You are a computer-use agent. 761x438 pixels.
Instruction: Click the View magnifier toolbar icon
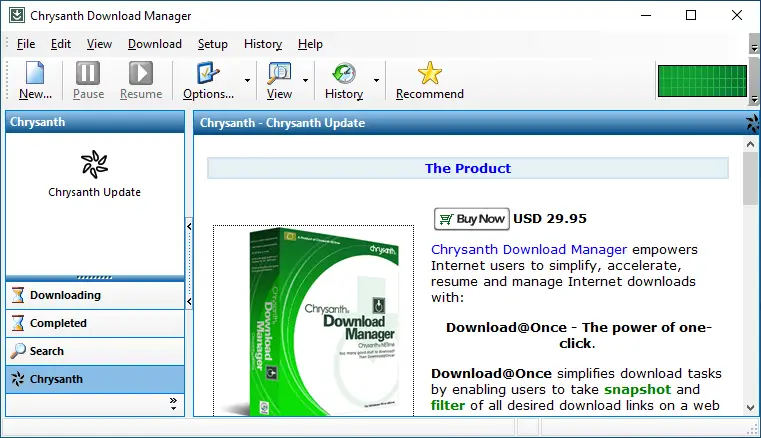(279, 73)
